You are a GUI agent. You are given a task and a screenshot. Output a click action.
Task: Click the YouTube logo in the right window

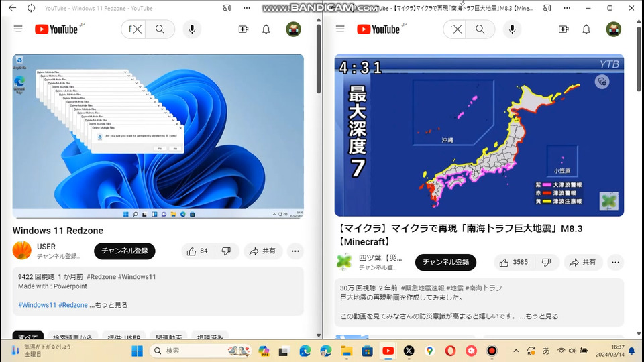pos(378,29)
